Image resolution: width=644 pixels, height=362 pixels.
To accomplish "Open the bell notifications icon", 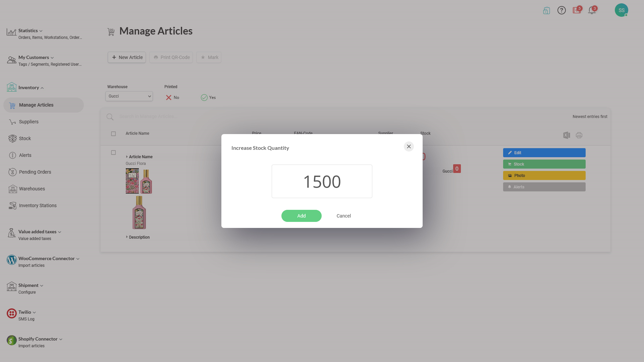I will (592, 10).
